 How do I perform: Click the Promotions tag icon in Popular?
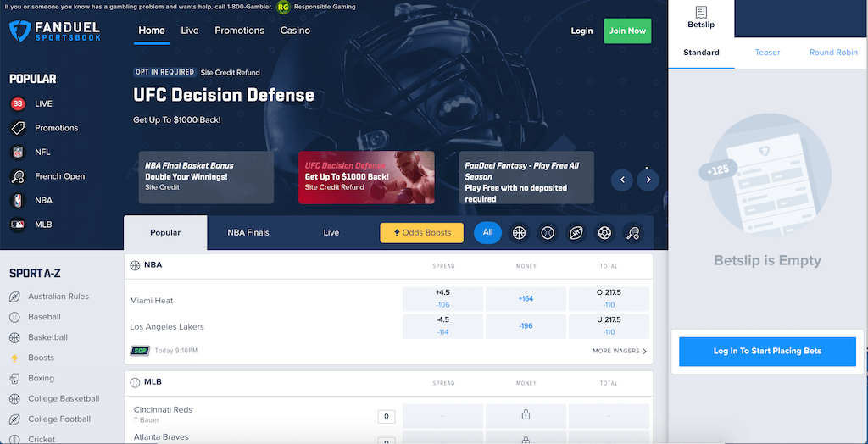pyautogui.click(x=18, y=128)
